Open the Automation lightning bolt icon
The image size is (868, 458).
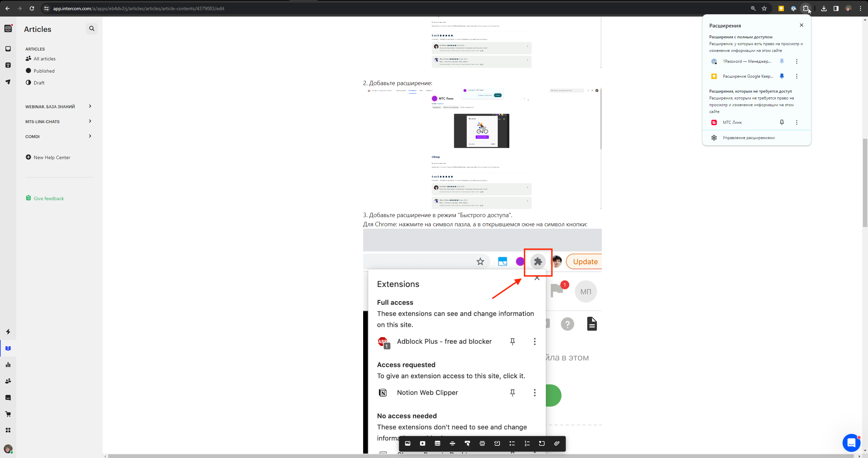click(8, 332)
